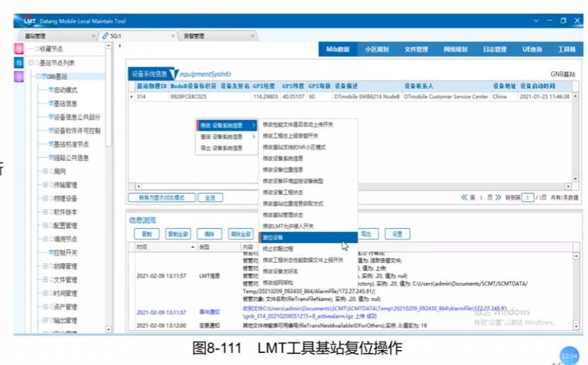This screenshot has height=365, width=588.
Task: Open the 文件管理 top tab
Action: [x=416, y=49]
